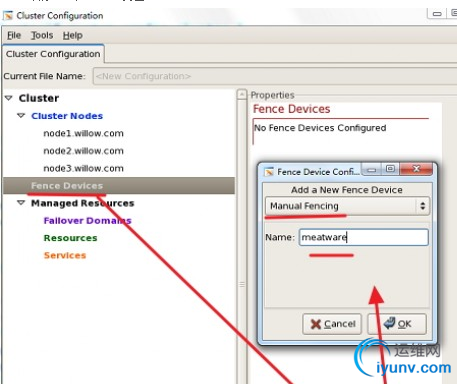
Task: Collapse the Managed Resources branch
Action: pyautogui.click(x=21, y=203)
